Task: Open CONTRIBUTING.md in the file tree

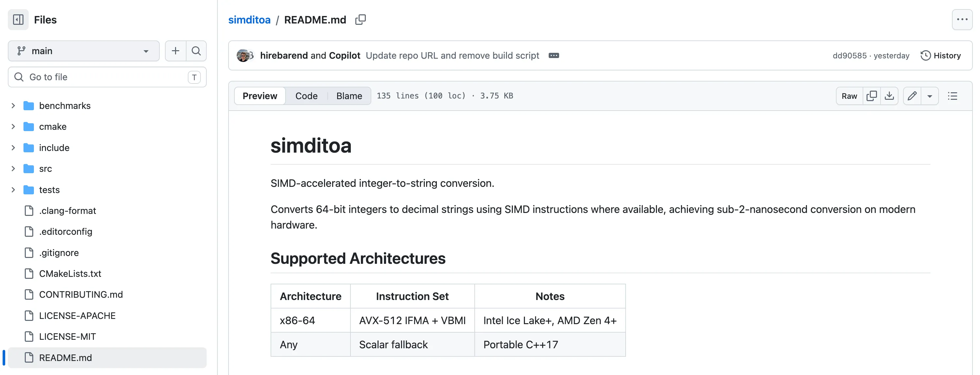Action: click(81, 295)
